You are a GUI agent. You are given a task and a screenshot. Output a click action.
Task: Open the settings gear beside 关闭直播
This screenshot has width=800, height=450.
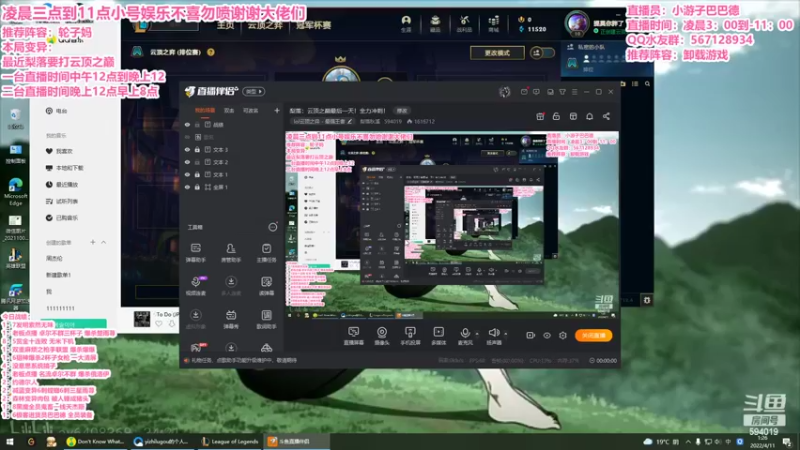point(563,335)
